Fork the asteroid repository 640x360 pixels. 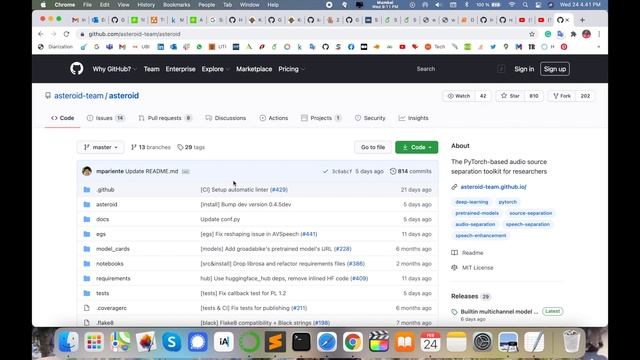tap(562, 96)
